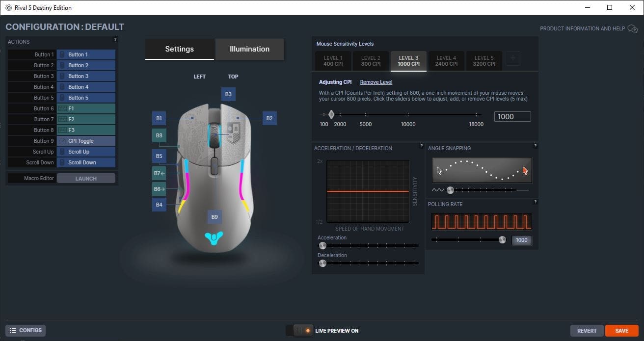Click the Polling Rate value box

[x=521, y=240]
